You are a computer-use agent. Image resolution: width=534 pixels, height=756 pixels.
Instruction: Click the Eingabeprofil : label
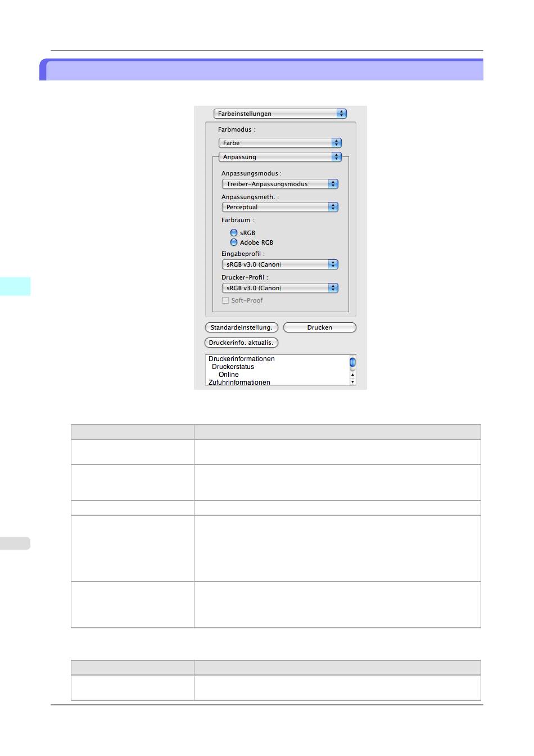pos(243,254)
